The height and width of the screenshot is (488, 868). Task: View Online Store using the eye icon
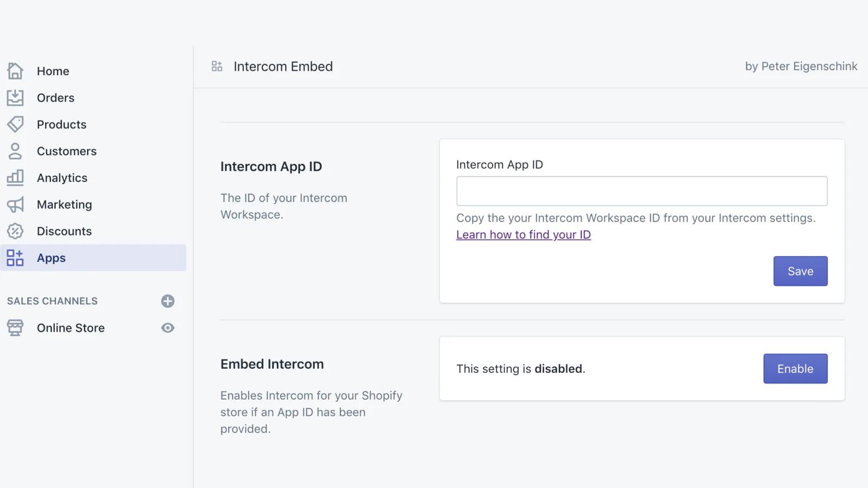(x=168, y=328)
